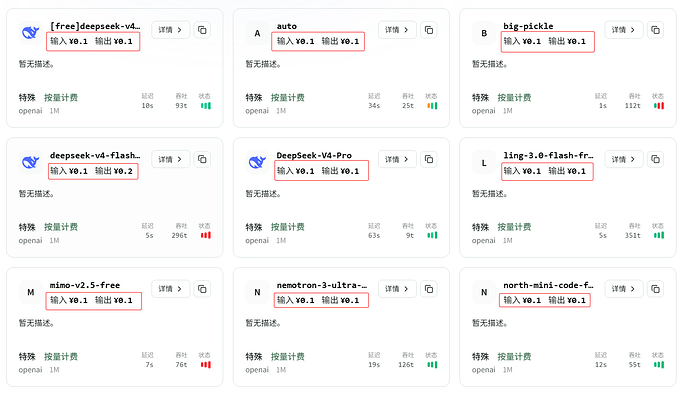Copy the big-pickle model name
The height and width of the screenshot is (397, 690).
(655, 30)
